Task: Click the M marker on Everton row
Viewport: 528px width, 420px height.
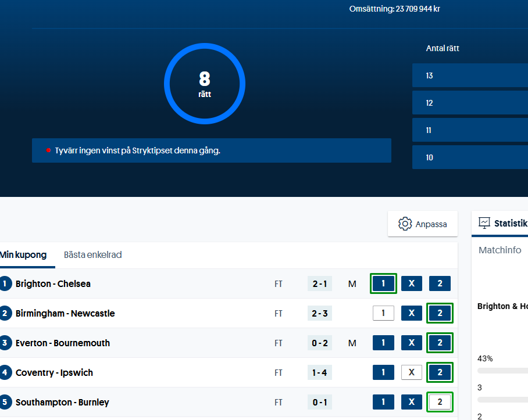Action: click(352, 343)
